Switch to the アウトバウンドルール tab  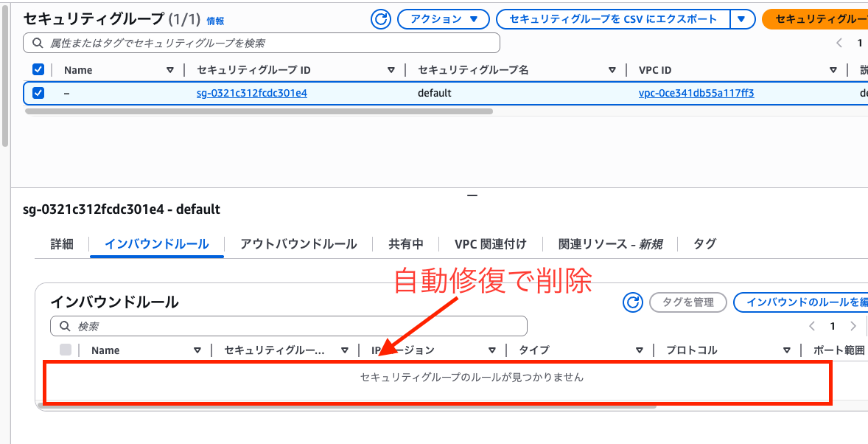(298, 243)
